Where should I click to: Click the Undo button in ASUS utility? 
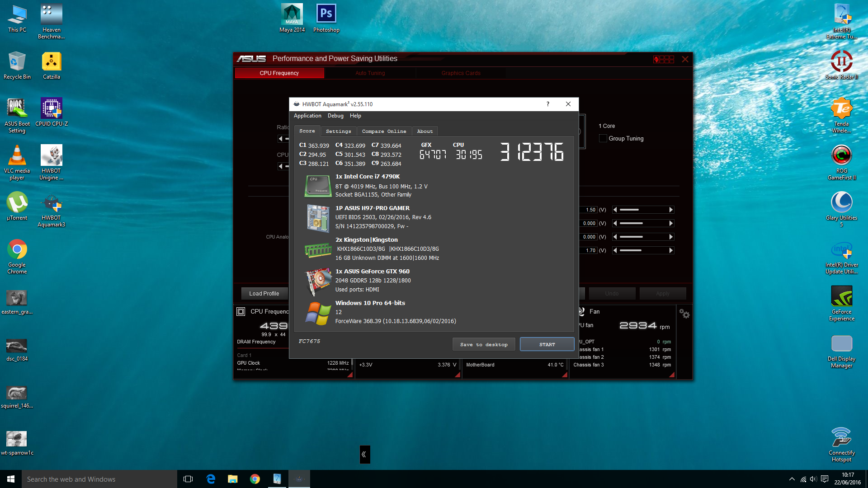[x=612, y=293]
